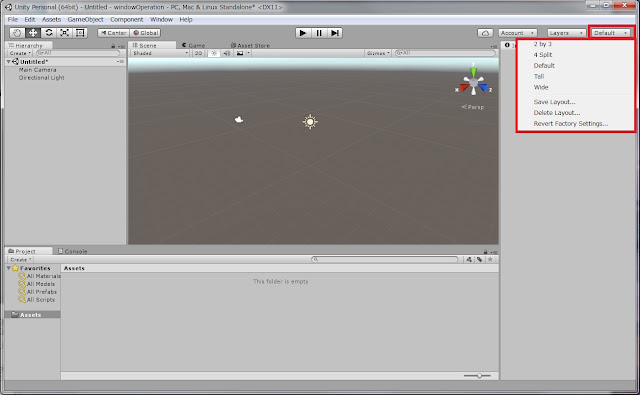The width and height of the screenshot is (640, 395).
Task: Select Directional Light in Hierarchy
Action: tap(42, 78)
